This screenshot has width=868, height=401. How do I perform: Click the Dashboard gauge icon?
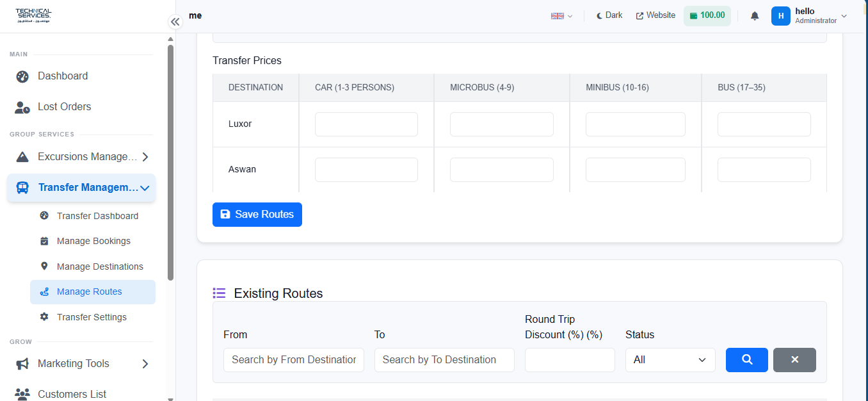[x=22, y=76]
